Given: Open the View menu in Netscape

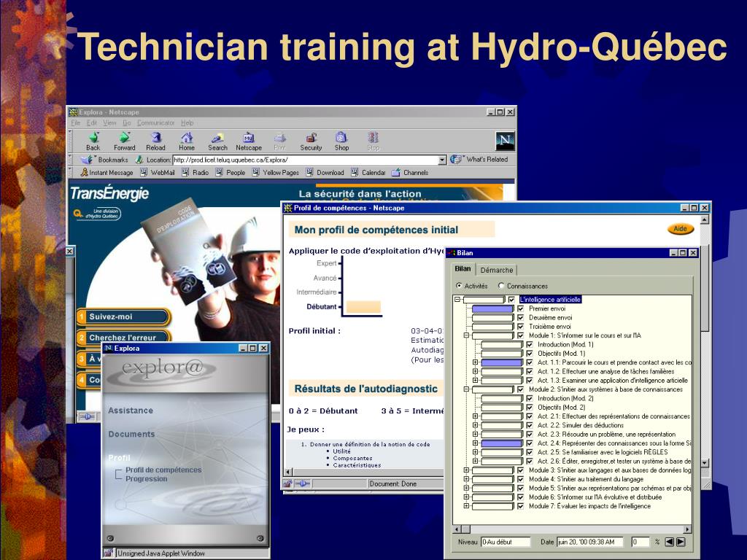Looking at the screenshot, I should (x=109, y=122).
